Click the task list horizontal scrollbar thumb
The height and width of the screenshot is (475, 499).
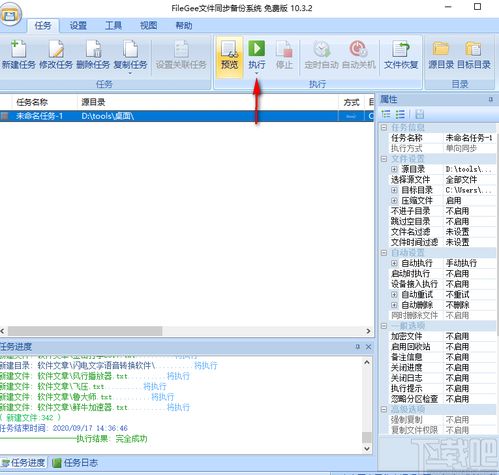pyautogui.click(x=85, y=331)
